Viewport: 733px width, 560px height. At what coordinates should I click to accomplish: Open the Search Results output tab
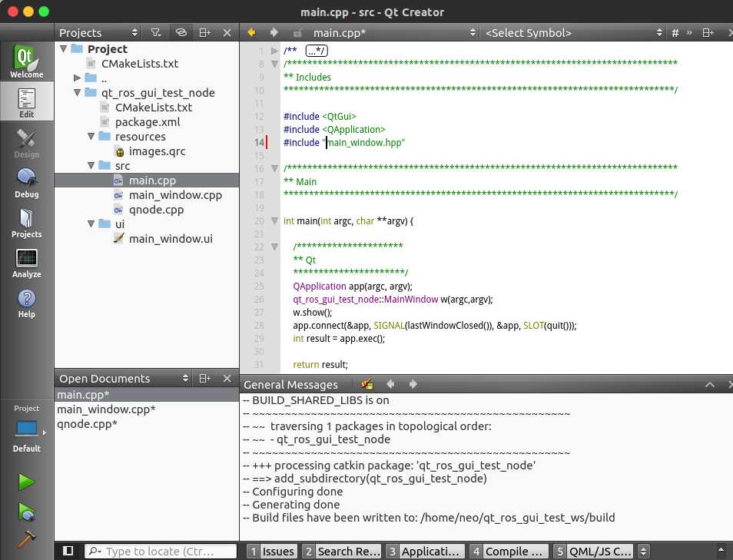[x=341, y=551]
